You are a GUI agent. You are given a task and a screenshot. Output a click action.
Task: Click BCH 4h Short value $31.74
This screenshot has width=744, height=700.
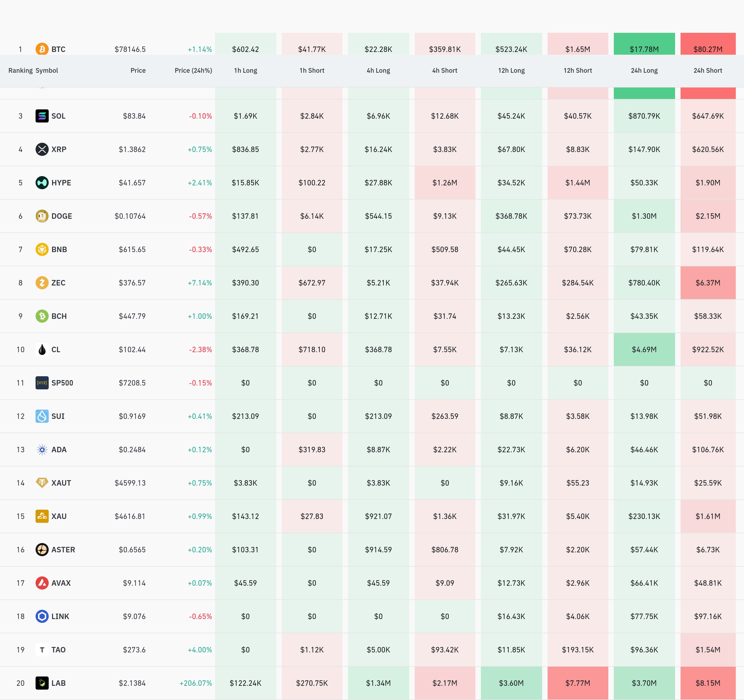[444, 316]
